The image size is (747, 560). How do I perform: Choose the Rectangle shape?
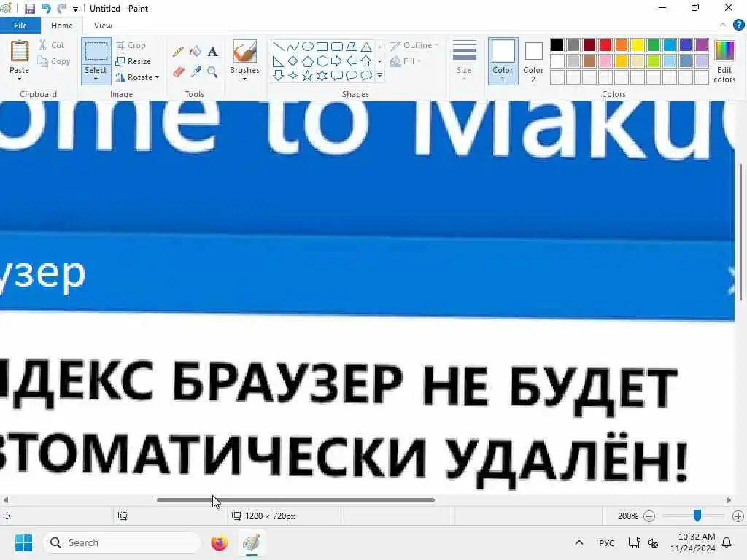(x=322, y=47)
